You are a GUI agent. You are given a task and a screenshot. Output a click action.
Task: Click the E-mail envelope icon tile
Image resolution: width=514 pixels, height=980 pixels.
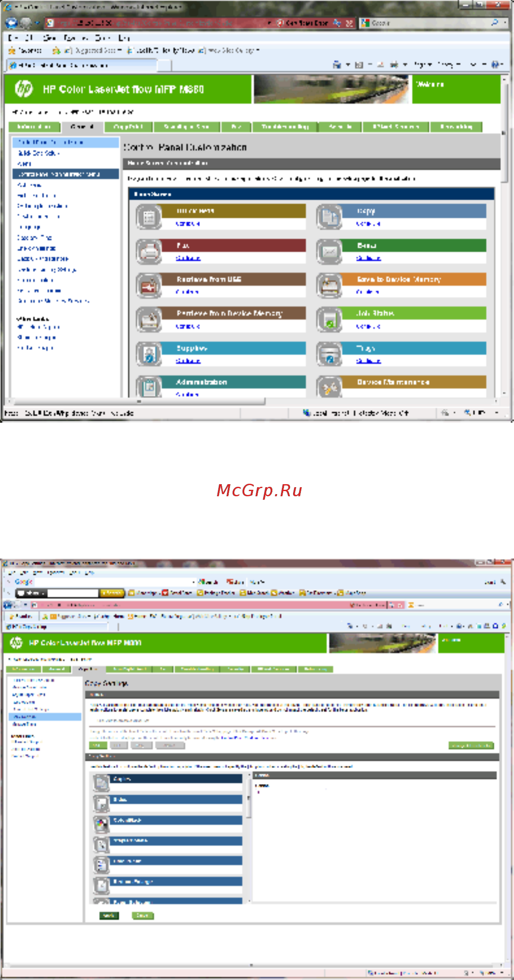pos(329,251)
